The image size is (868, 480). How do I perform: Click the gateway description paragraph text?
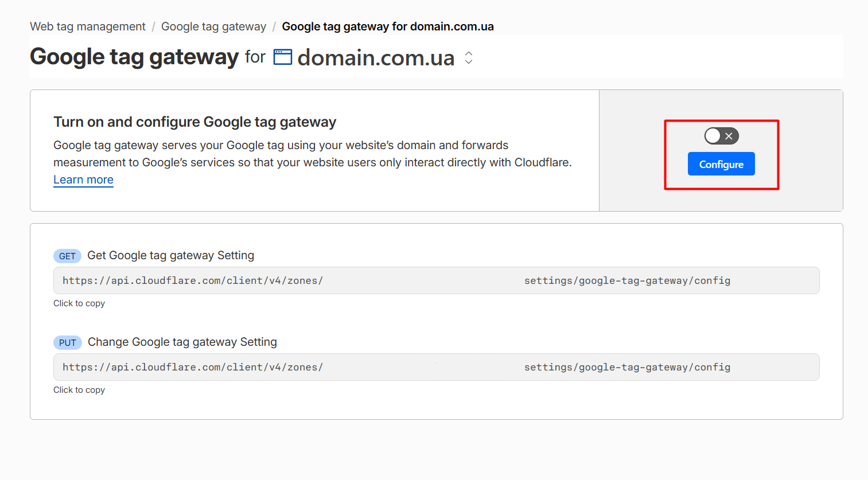313,154
